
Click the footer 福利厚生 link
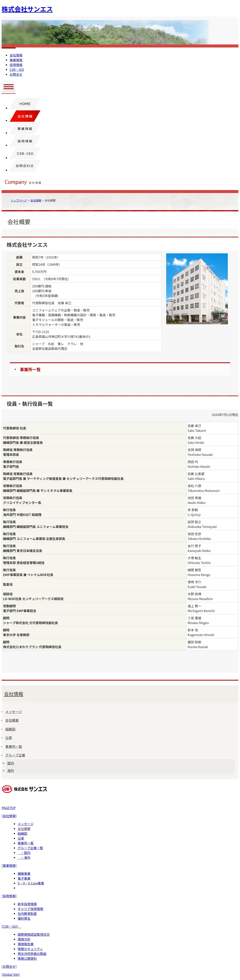tap(24, 919)
